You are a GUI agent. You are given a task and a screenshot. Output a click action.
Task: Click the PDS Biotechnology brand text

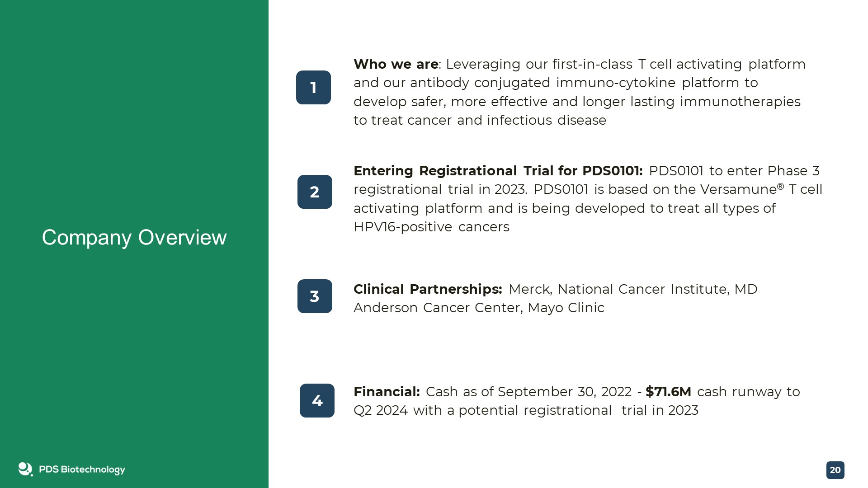click(82, 469)
